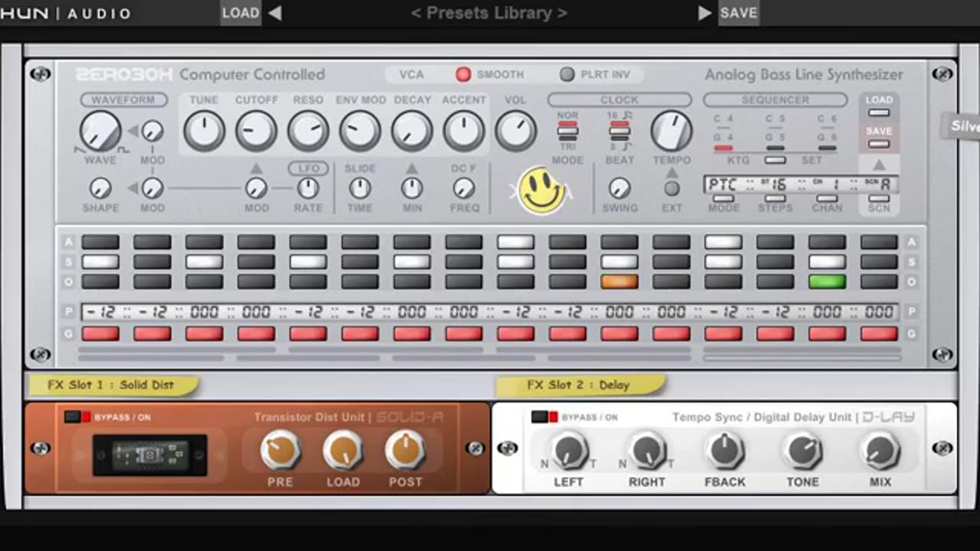Click the triangle above the LFO MOD knob
Image resolution: width=980 pixels, height=551 pixels.
click(x=256, y=168)
